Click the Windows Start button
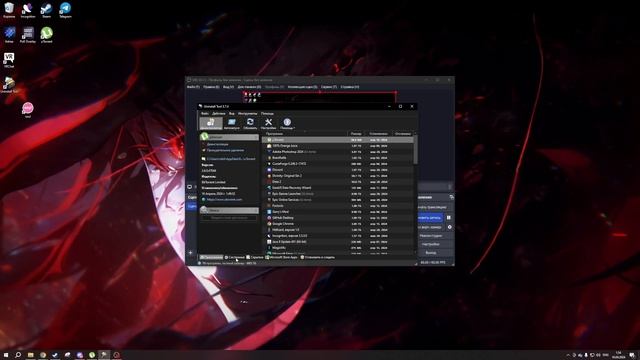Image resolution: width=640 pixels, height=360 pixels. click(6, 355)
